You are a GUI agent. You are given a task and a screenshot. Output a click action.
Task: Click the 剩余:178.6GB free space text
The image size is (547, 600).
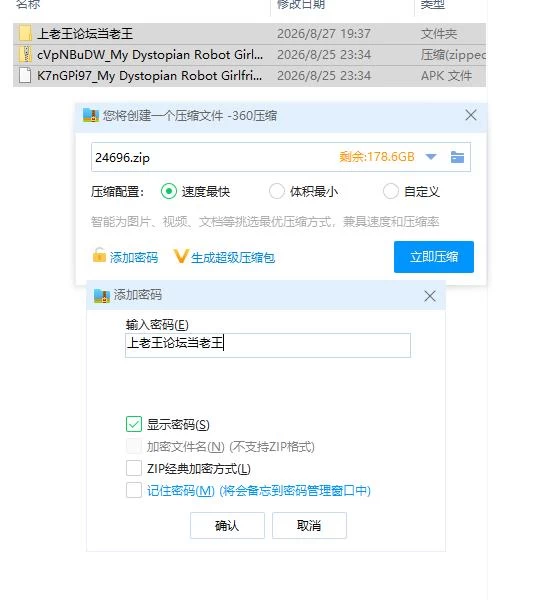coord(377,157)
